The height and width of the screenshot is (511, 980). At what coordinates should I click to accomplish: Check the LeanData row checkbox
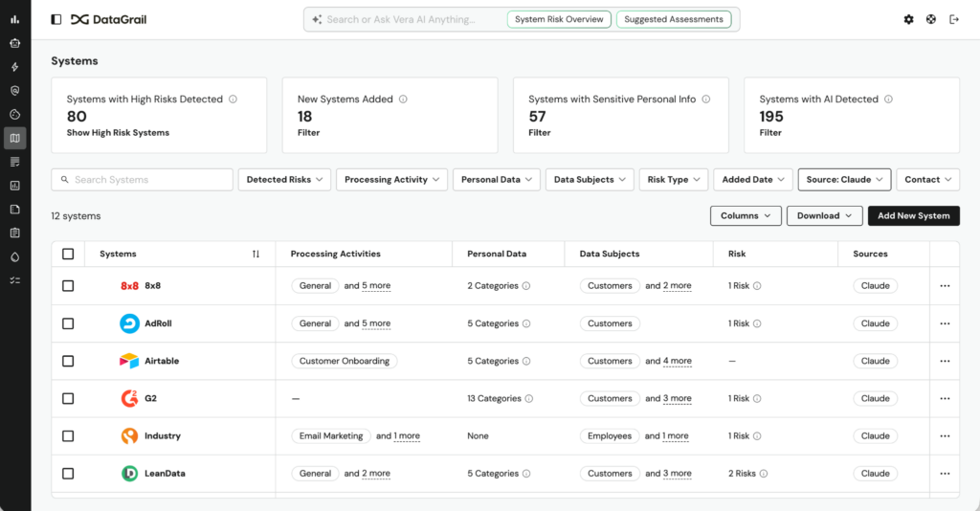tap(68, 474)
